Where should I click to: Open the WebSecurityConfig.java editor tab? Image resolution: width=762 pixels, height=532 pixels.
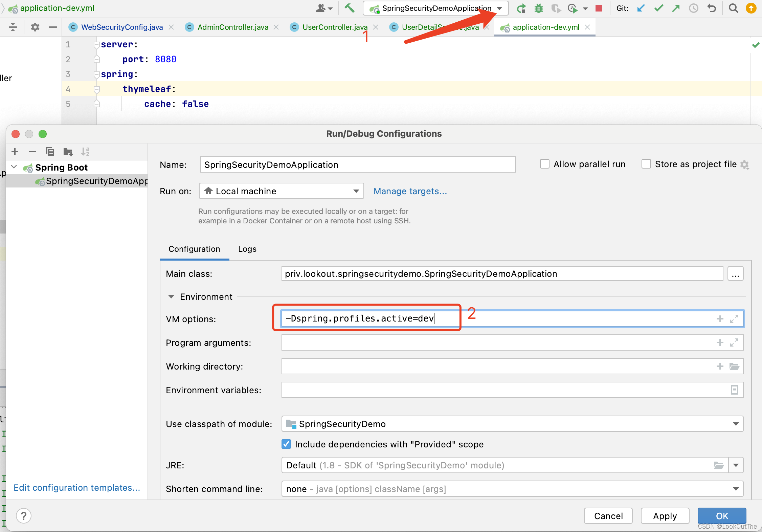122,27
